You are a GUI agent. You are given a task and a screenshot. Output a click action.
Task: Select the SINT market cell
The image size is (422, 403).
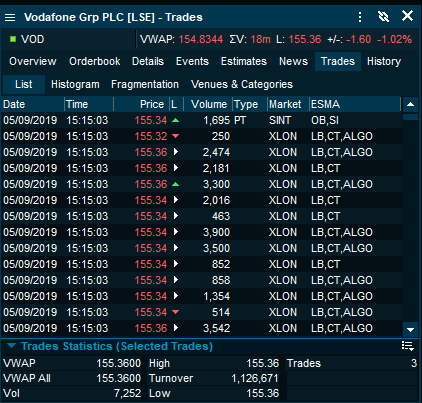[x=280, y=120]
